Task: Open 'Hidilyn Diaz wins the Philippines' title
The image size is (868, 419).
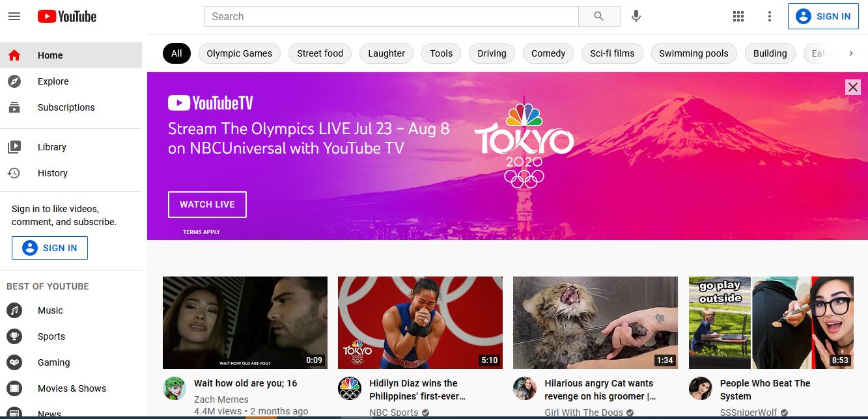Action: [417, 390]
